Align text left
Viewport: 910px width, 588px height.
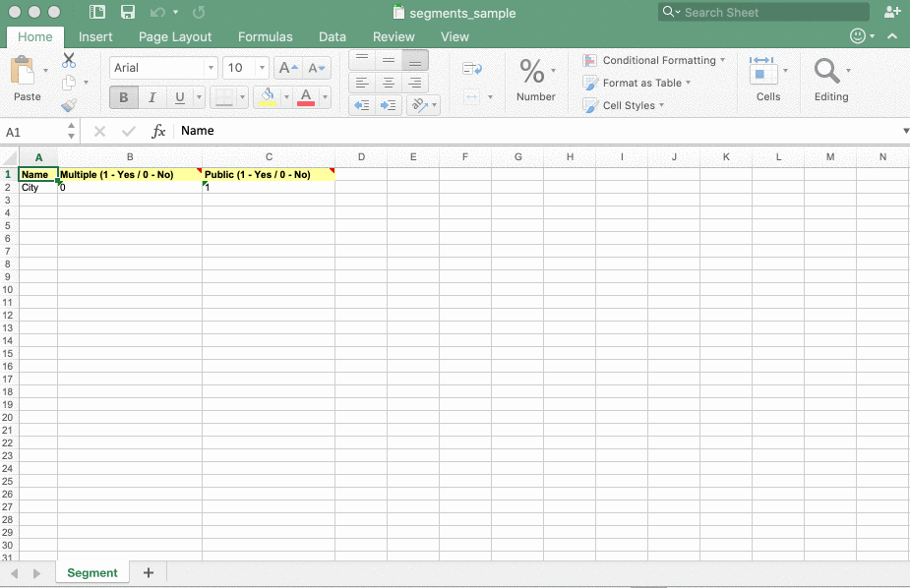pos(362,83)
